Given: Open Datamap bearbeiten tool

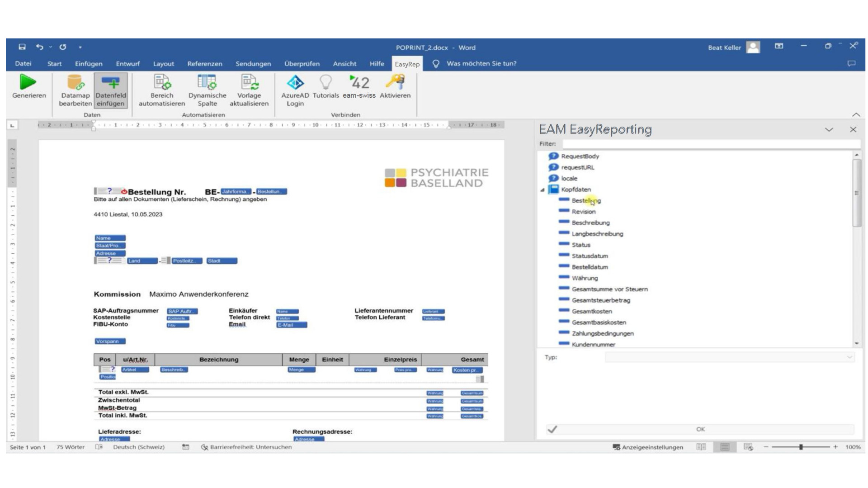Looking at the screenshot, I should [x=75, y=89].
